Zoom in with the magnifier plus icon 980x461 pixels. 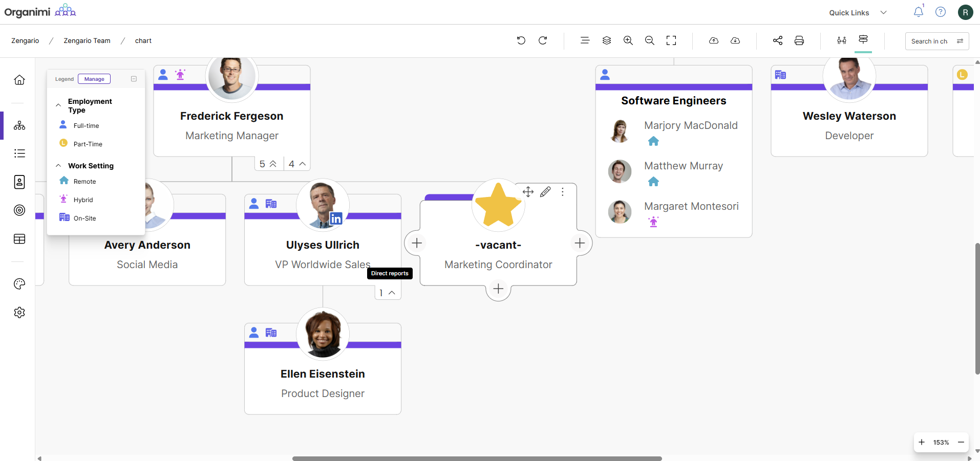tap(628, 40)
